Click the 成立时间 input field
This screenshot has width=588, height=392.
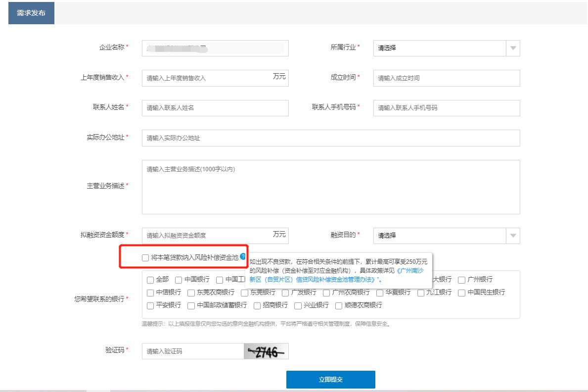[446, 78]
